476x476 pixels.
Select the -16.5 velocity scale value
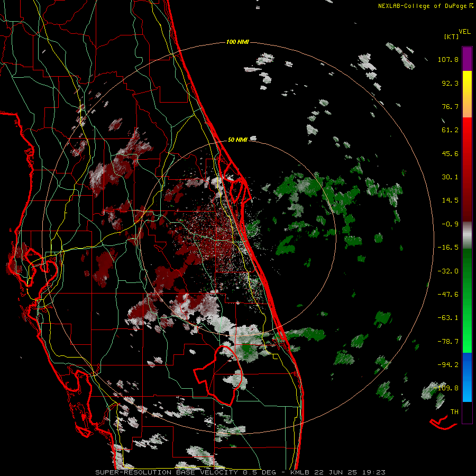(448, 248)
